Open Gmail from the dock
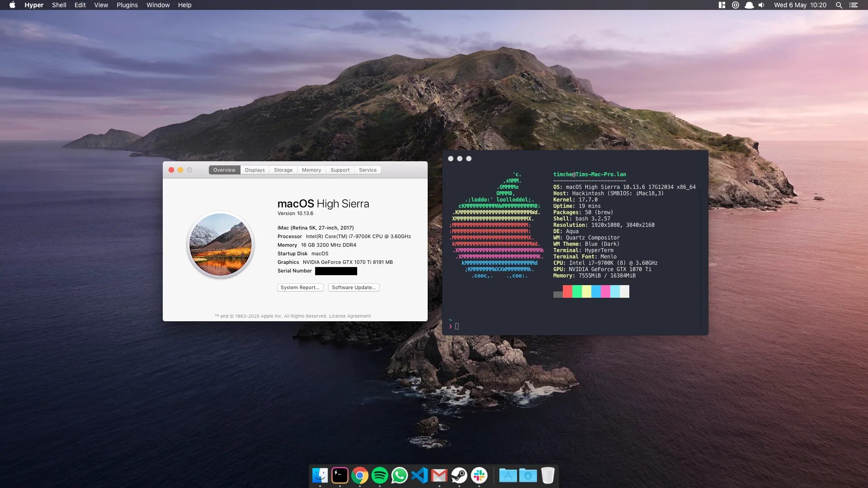868x488 pixels. click(x=439, y=475)
